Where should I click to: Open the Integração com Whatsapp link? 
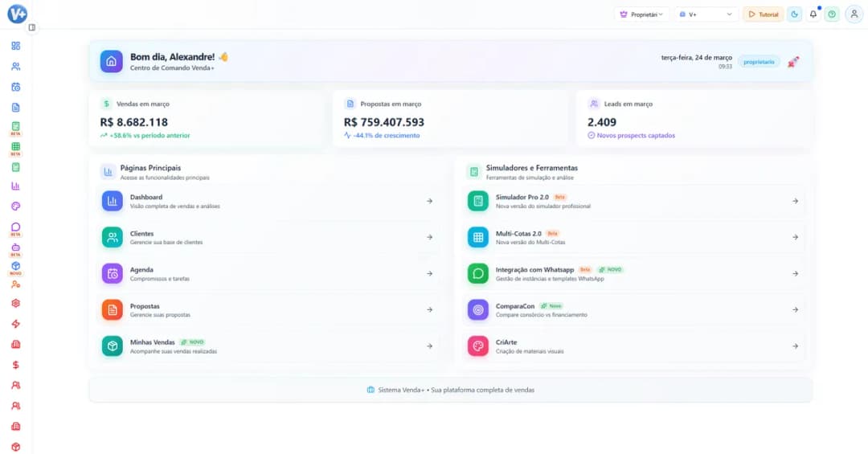pos(635,273)
